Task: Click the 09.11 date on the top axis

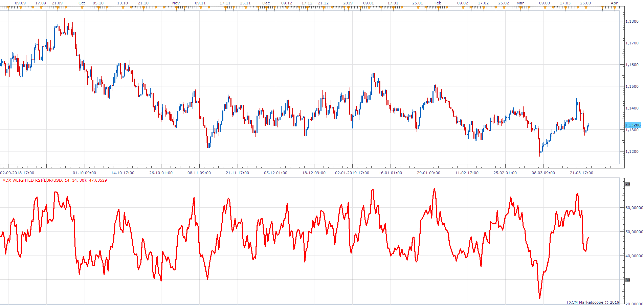Action: point(200,3)
